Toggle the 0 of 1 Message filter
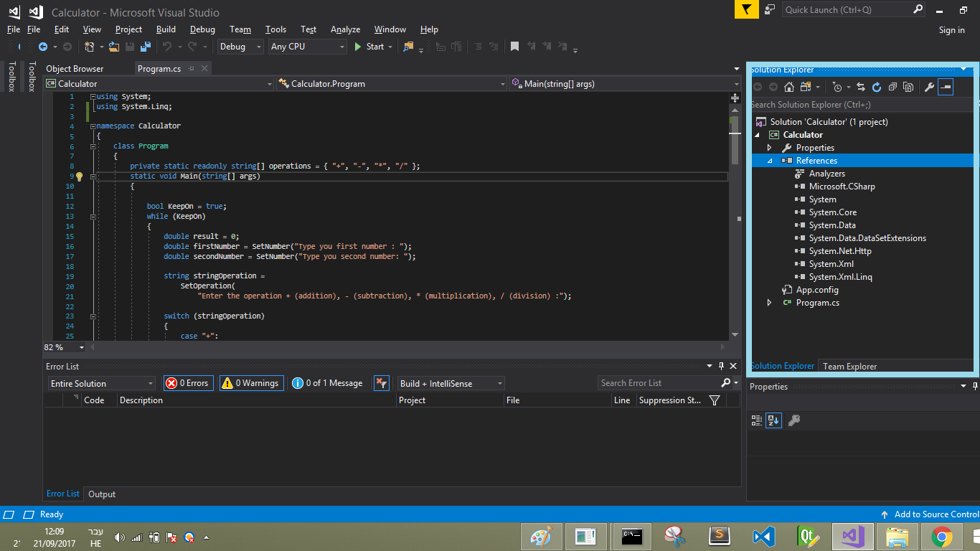 coord(329,383)
